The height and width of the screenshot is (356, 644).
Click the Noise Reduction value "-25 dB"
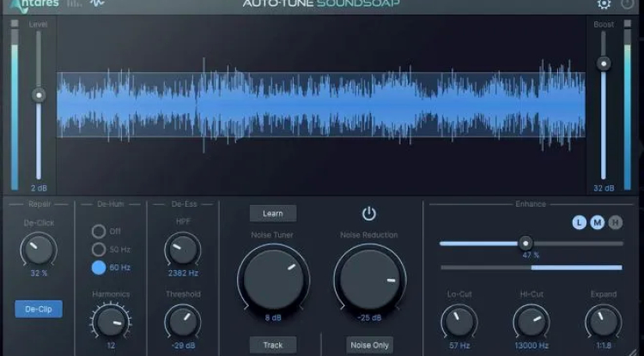click(369, 317)
